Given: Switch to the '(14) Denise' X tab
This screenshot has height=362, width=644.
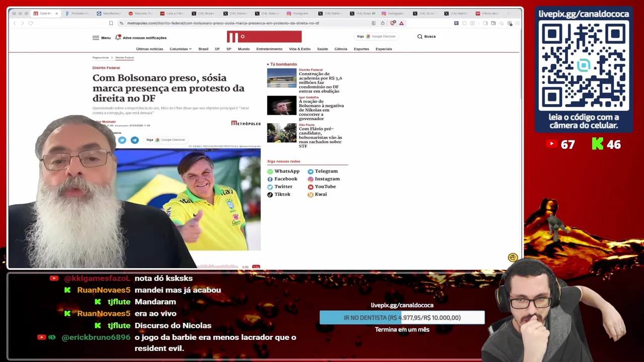Looking at the screenshot, I should pos(235,14).
